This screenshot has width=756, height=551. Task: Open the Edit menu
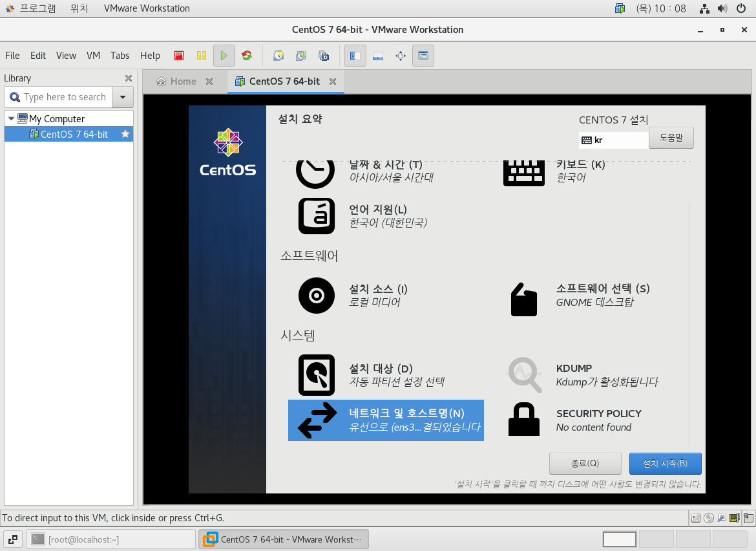click(x=38, y=56)
